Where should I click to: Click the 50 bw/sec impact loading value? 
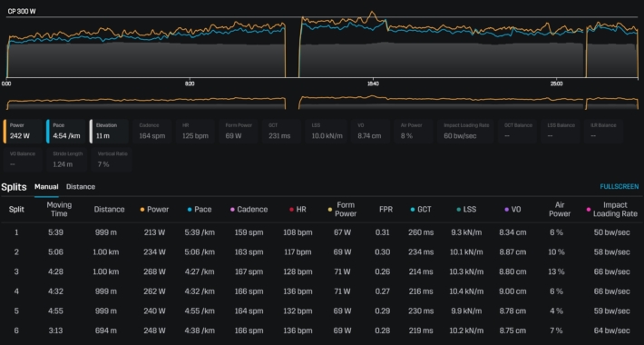point(612,232)
